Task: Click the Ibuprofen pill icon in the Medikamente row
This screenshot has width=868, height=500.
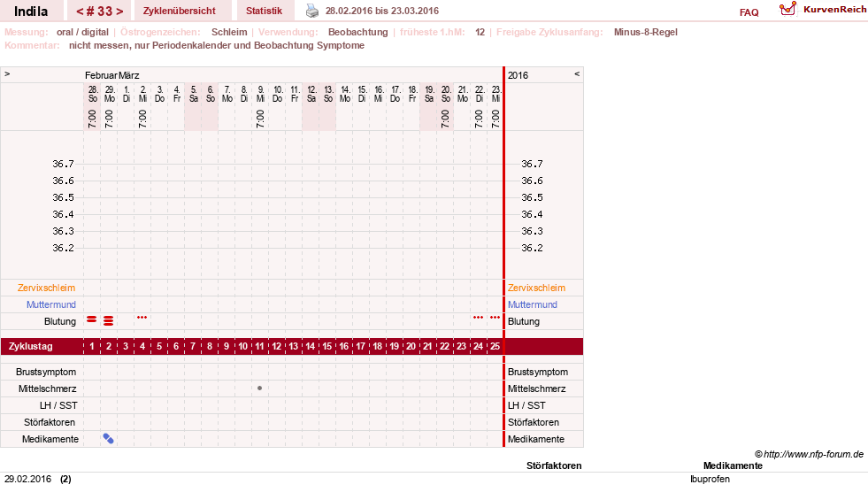Action: [x=109, y=439]
